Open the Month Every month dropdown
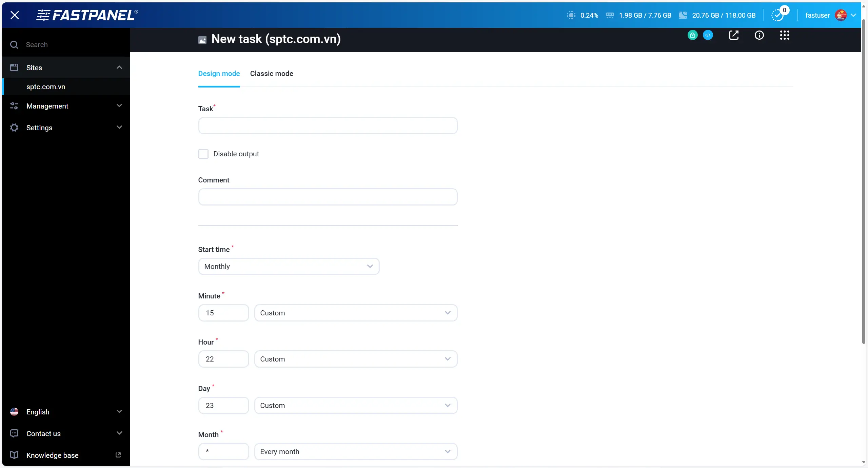 click(355, 452)
